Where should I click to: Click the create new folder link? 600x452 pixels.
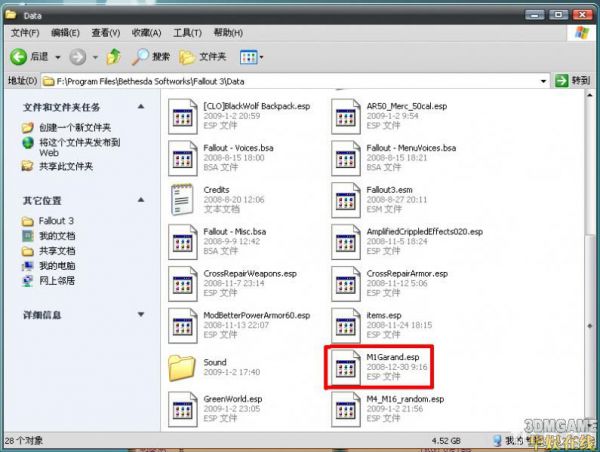coord(68,128)
